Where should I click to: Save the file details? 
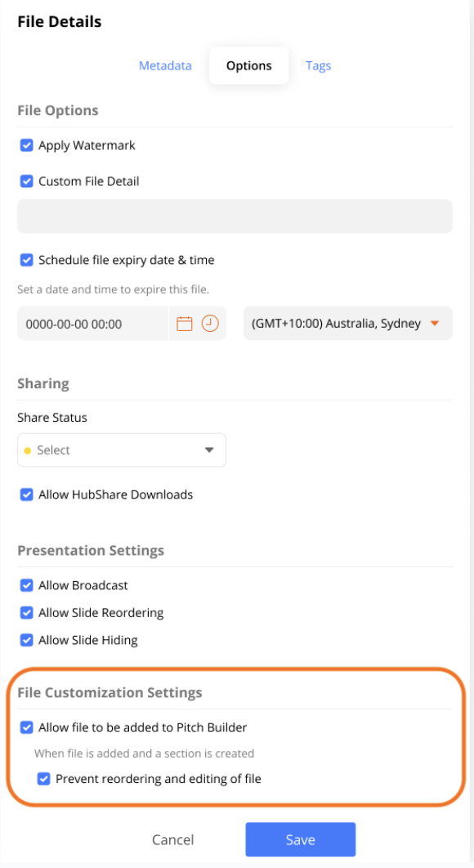(x=300, y=839)
